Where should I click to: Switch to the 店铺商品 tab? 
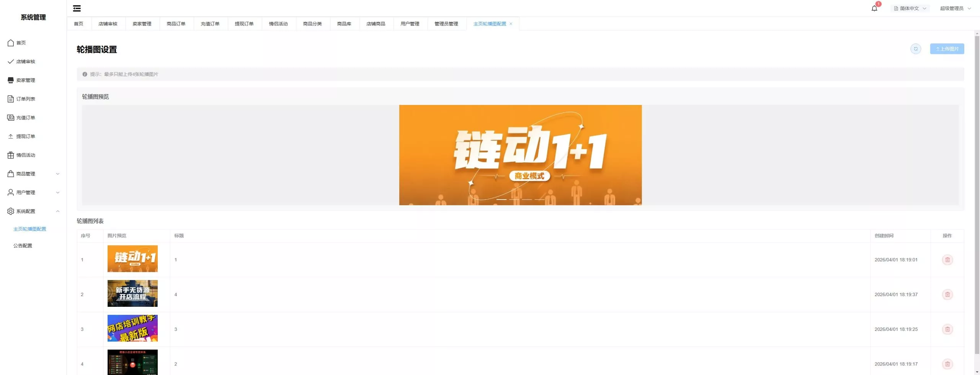pos(376,24)
